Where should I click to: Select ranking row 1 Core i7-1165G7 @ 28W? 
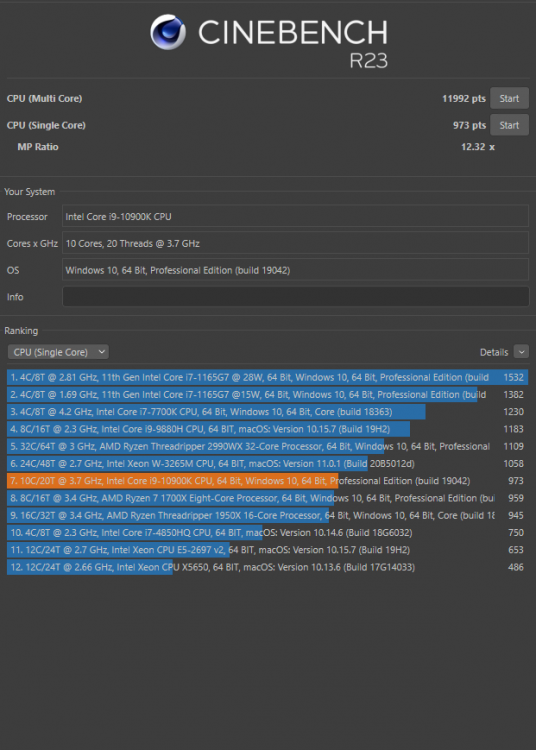tap(268, 377)
